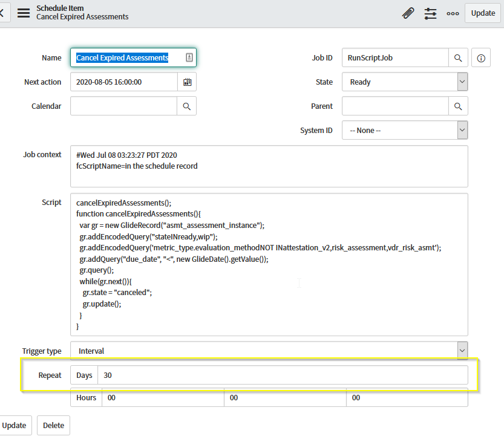Show Job ID details via the info icon
Screen dimensions: 504x442
coord(481,57)
